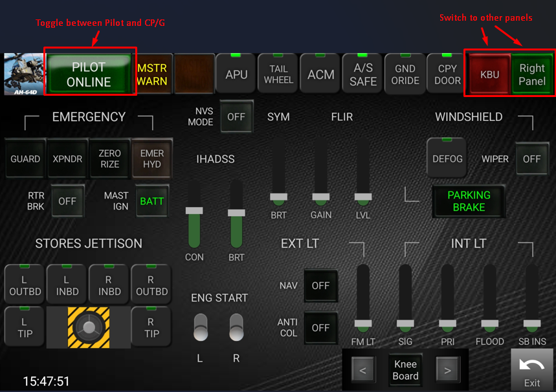This screenshot has width=556, height=392.
Task: Hit the MSTR WARN indicator
Action: click(152, 74)
